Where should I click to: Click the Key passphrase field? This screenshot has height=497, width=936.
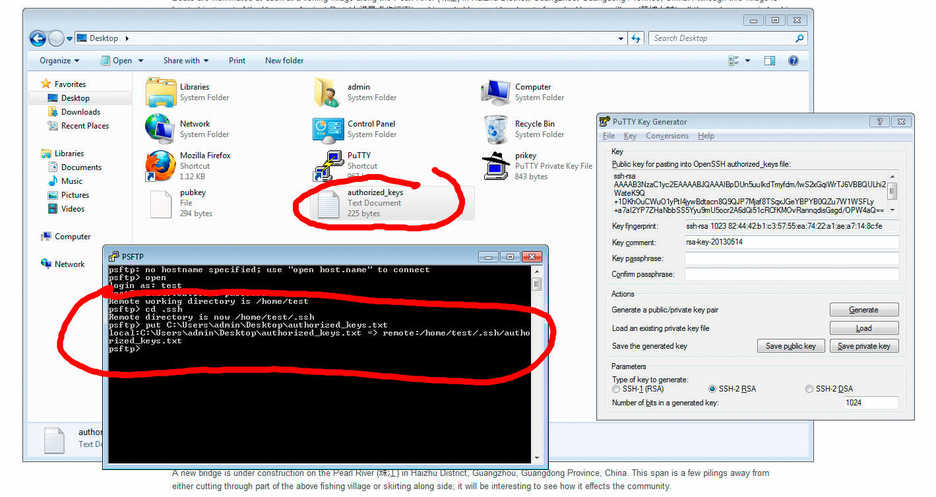[792, 258]
